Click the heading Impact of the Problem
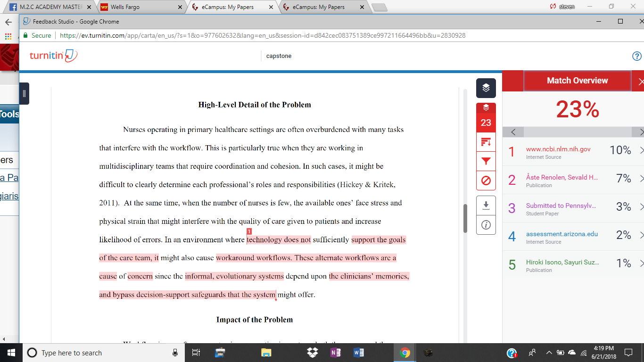644x362 pixels. pyautogui.click(x=255, y=320)
